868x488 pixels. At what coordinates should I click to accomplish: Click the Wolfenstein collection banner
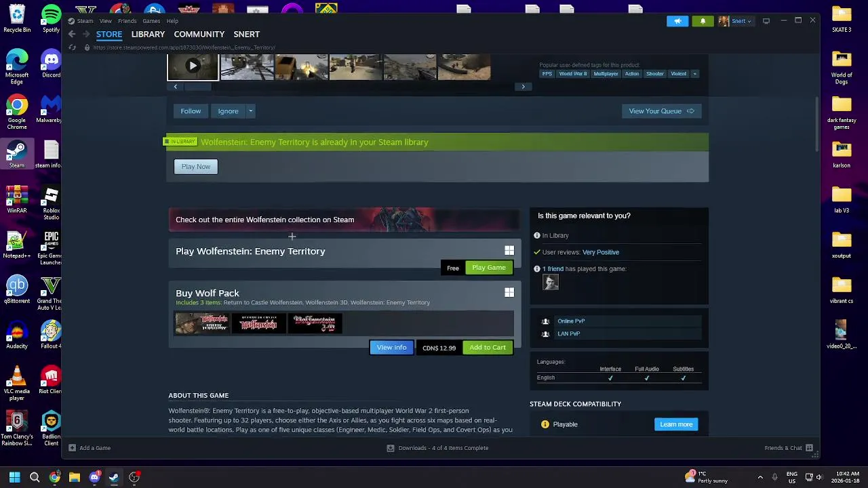pos(344,220)
